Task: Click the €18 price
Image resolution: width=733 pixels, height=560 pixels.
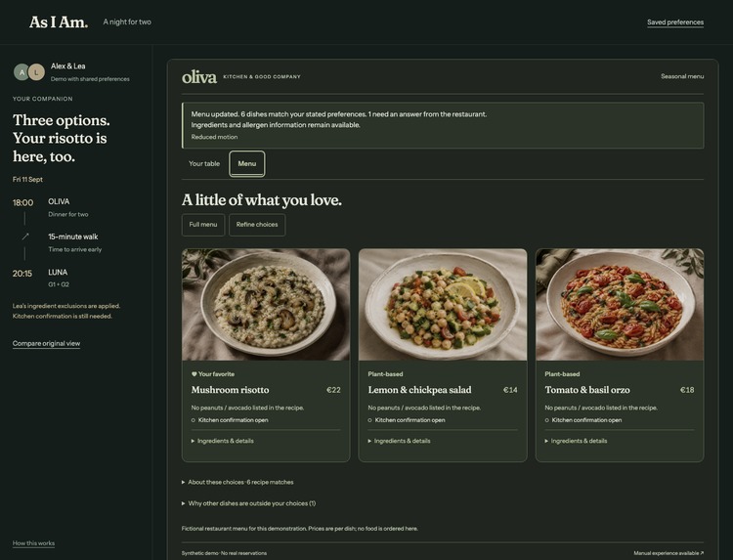Action: 687,390
